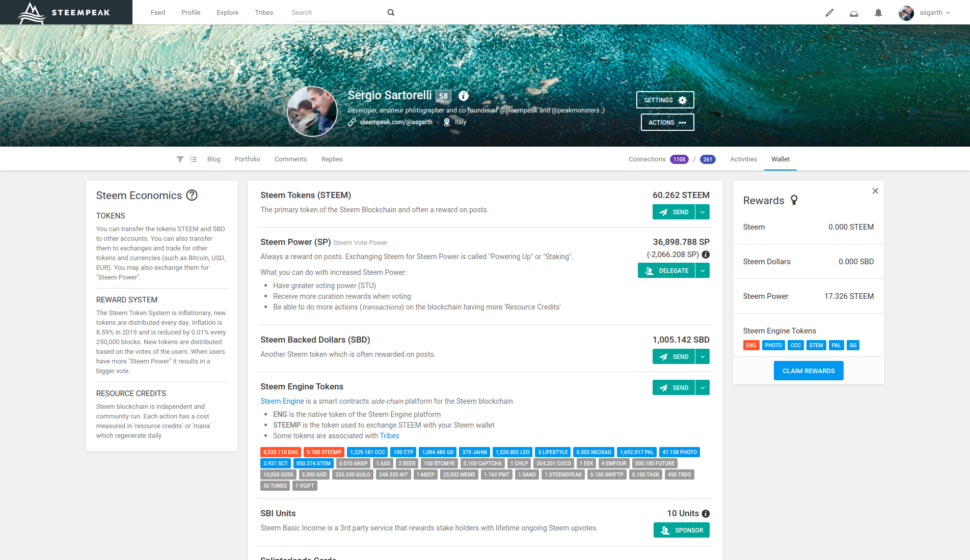This screenshot has width=970, height=560.
Task: Click the Steem Economics help icon
Action: pos(192,195)
